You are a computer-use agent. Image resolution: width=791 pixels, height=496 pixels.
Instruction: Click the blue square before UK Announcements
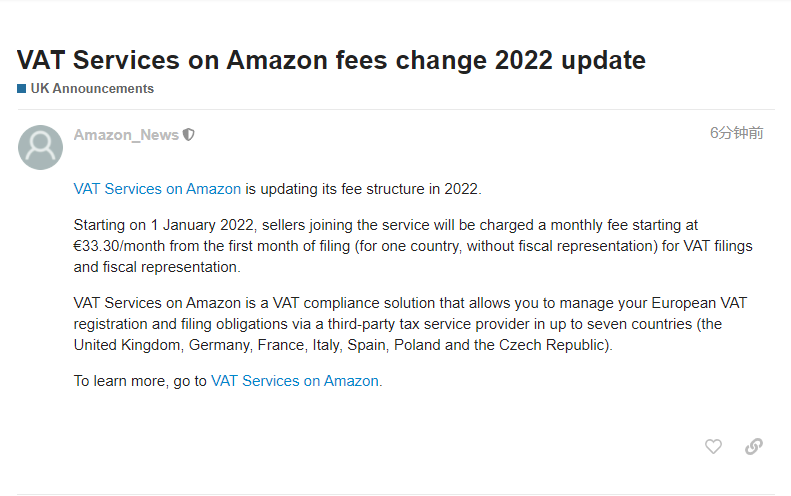22,89
